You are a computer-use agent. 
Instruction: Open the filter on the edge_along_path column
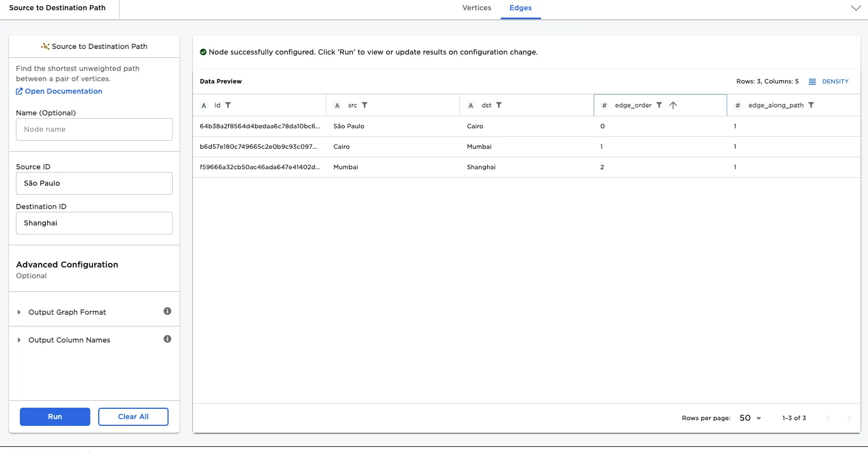(x=811, y=105)
